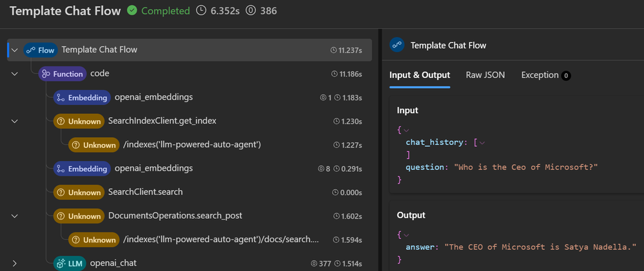Select the openai_chat span
The height and width of the screenshot is (271, 644).
190,263
